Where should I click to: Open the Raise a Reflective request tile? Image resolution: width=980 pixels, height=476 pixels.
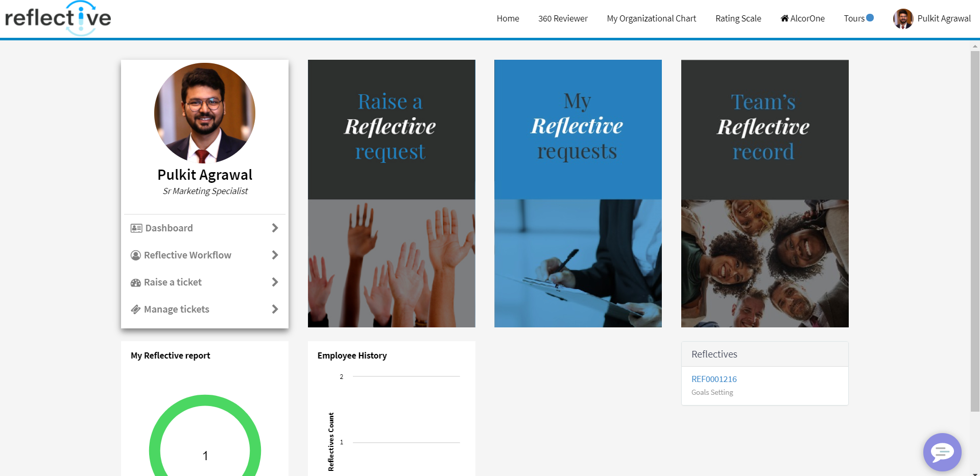[x=391, y=194]
